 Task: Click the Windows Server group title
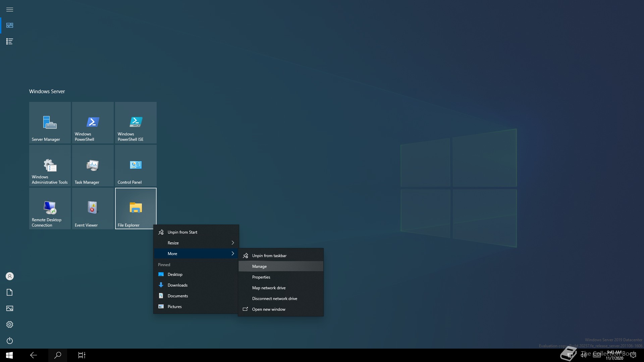[x=47, y=92]
